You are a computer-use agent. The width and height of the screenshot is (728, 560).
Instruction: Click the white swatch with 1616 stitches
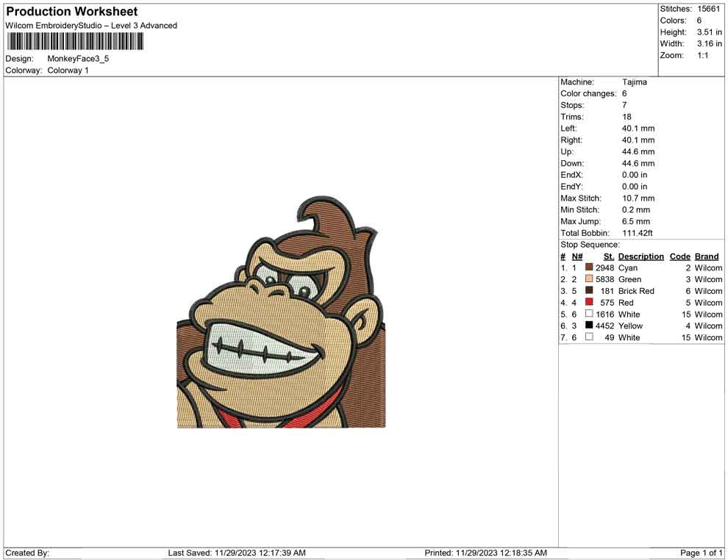click(x=589, y=314)
